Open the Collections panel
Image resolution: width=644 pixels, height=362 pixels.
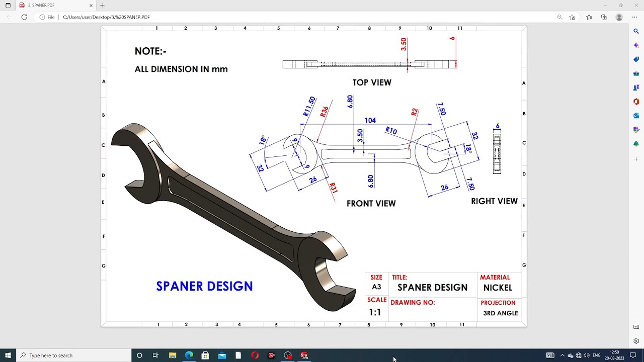604,17
